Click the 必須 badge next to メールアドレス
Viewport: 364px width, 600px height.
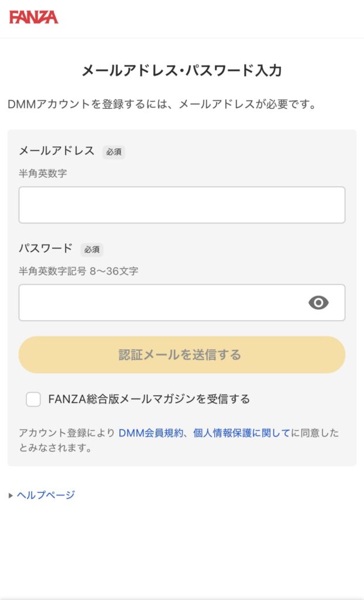tap(114, 152)
